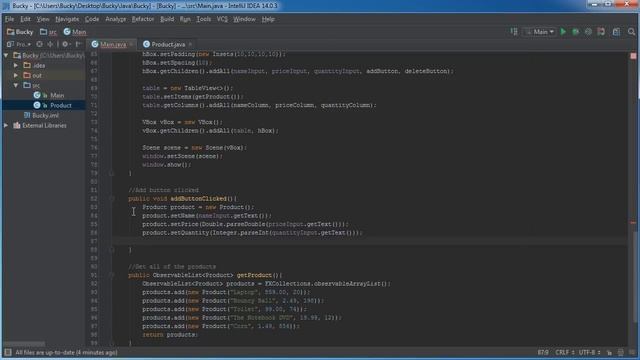The width and height of the screenshot is (640, 360).
Task: Open the Window menu
Action: coord(244,19)
